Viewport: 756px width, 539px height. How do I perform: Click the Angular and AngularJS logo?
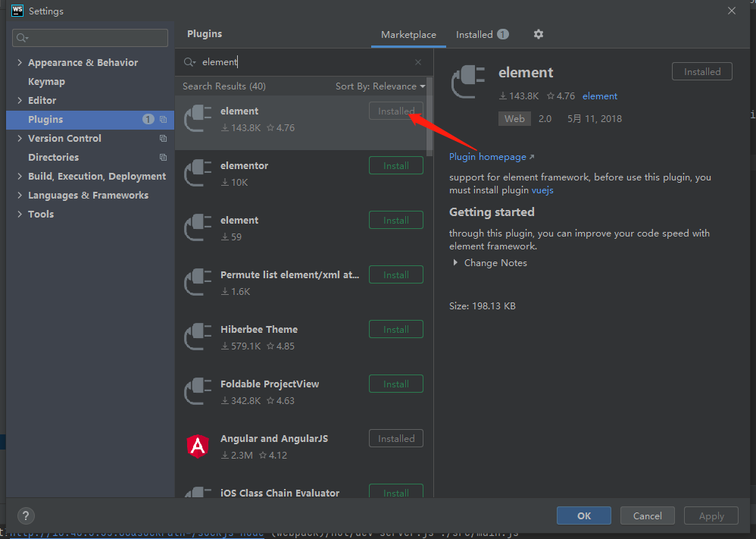tap(198, 446)
